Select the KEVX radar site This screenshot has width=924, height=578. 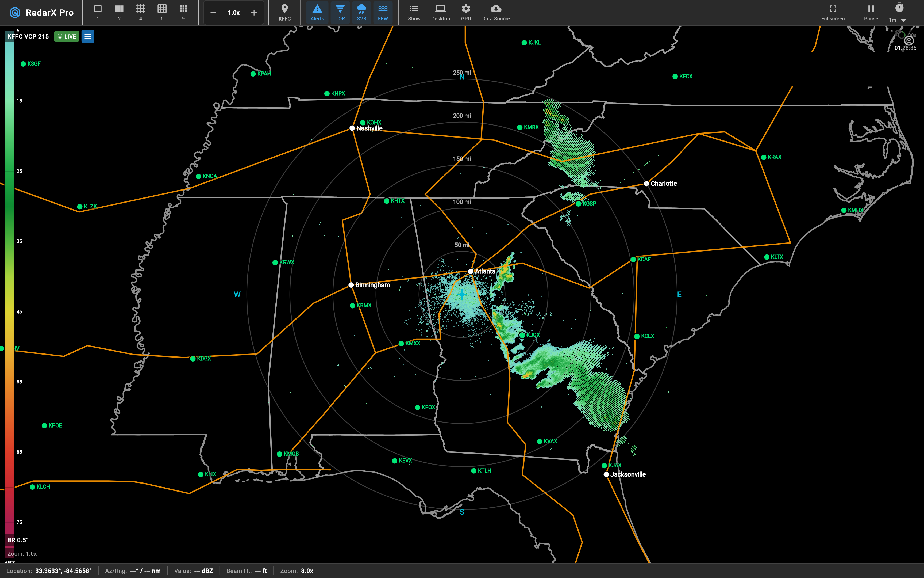pyautogui.click(x=395, y=461)
